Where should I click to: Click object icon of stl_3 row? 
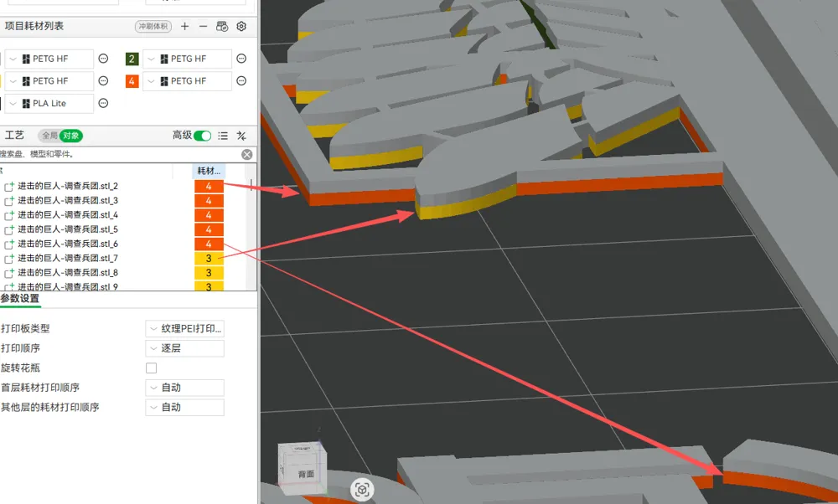pyautogui.click(x=9, y=201)
